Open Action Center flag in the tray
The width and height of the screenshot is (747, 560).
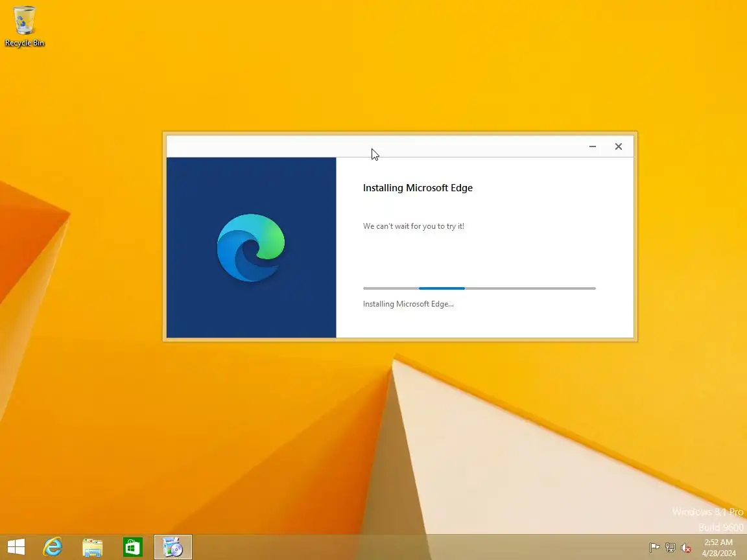(655, 548)
